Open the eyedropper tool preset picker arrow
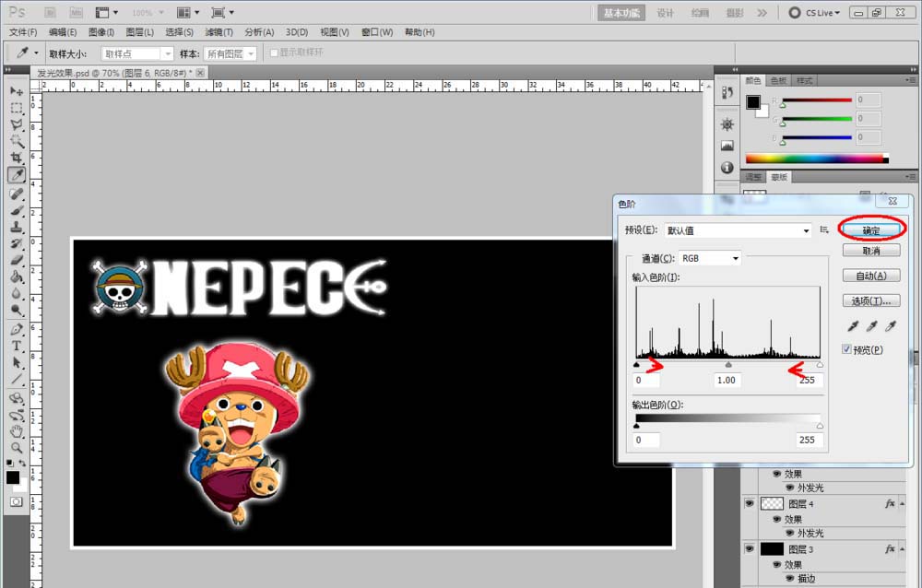 click(36, 53)
